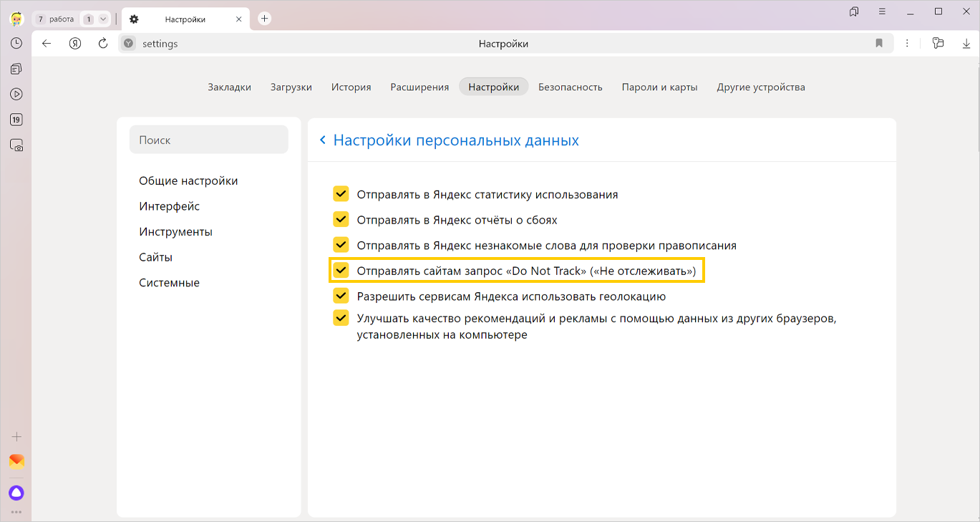Reload the page
Viewport: 980px width, 522px height.
(103, 44)
